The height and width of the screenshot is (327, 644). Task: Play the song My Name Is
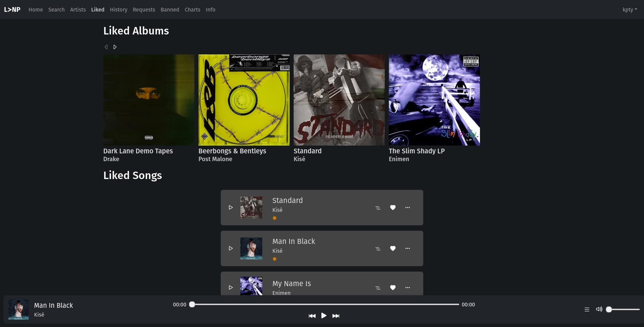coord(231,287)
